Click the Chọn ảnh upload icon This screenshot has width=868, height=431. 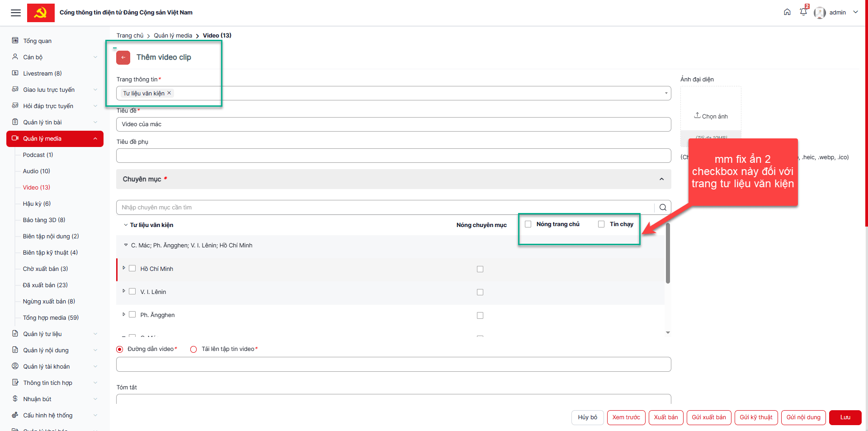pyautogui.click(x=697, y=115)
